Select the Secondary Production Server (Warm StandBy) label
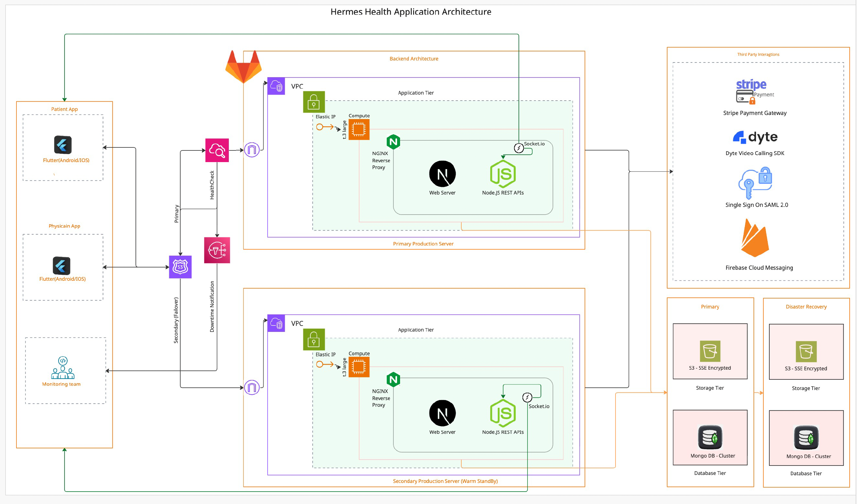This screenshot has width=857, height=504. coord(445,481)
